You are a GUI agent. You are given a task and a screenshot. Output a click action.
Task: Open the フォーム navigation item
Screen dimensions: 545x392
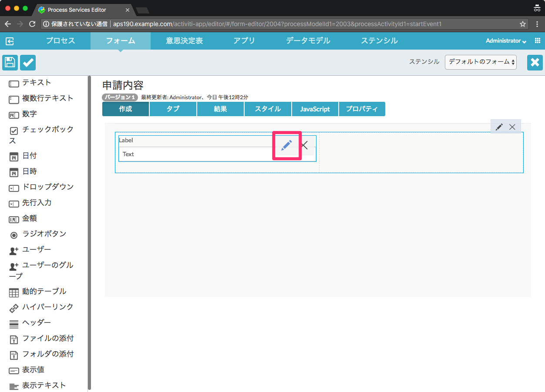point(121,41)
